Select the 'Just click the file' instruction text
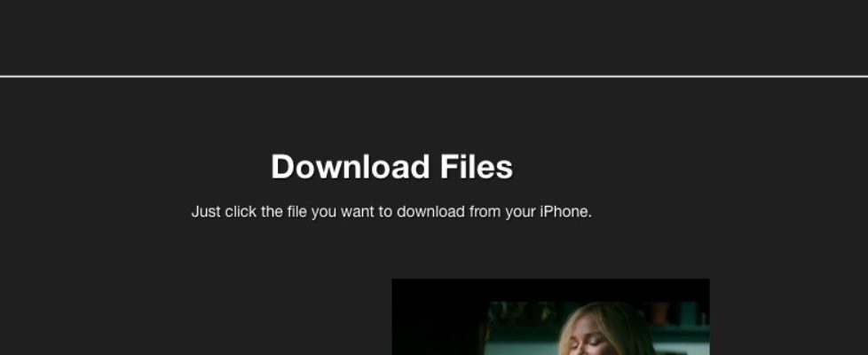This screenshot has height=355, width=868. tap(391, 212)
